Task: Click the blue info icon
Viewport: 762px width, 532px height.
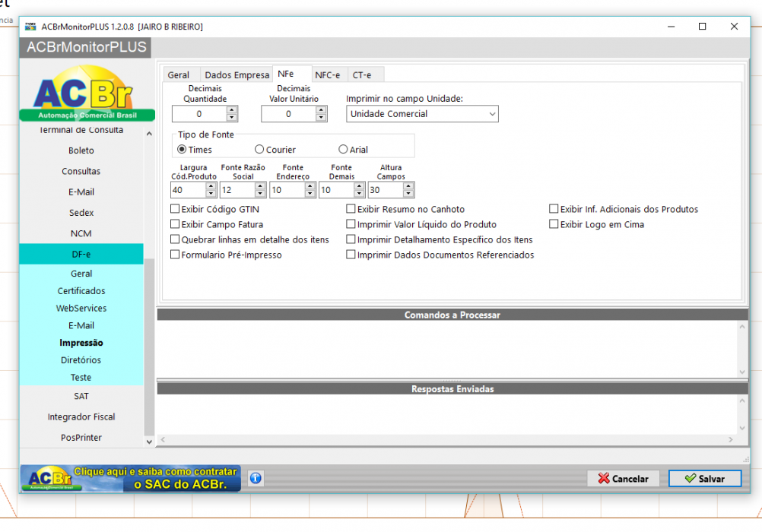Action: click(256, 478)
